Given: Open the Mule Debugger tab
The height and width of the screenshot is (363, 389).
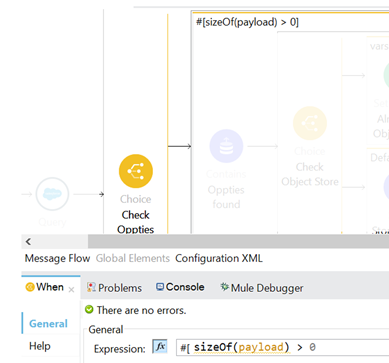Looking at the screenshot, I should [x=262, y=288].
